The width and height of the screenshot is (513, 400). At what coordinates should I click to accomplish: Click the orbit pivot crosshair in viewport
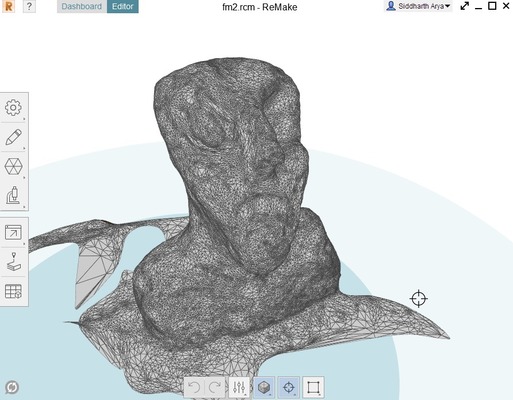(x=419, y=298)
